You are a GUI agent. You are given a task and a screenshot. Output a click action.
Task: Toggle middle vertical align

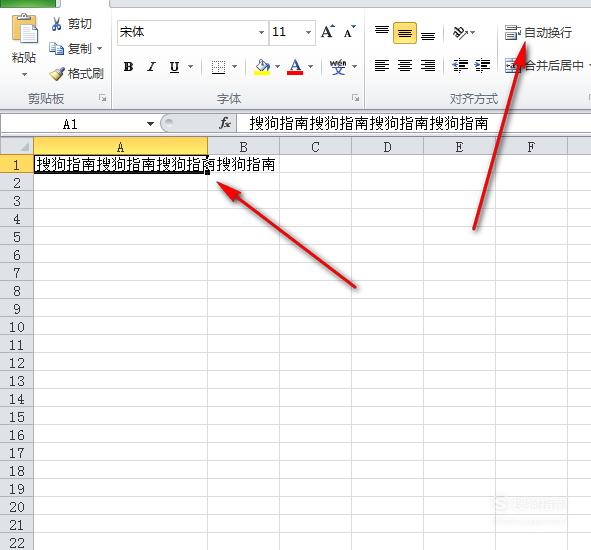point(405,33)
